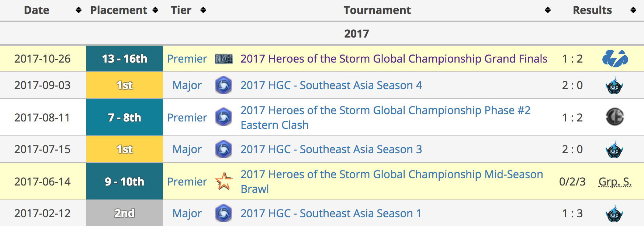Click the HGC icon beside Eastern Clash
644x226 pixels.
224,117
